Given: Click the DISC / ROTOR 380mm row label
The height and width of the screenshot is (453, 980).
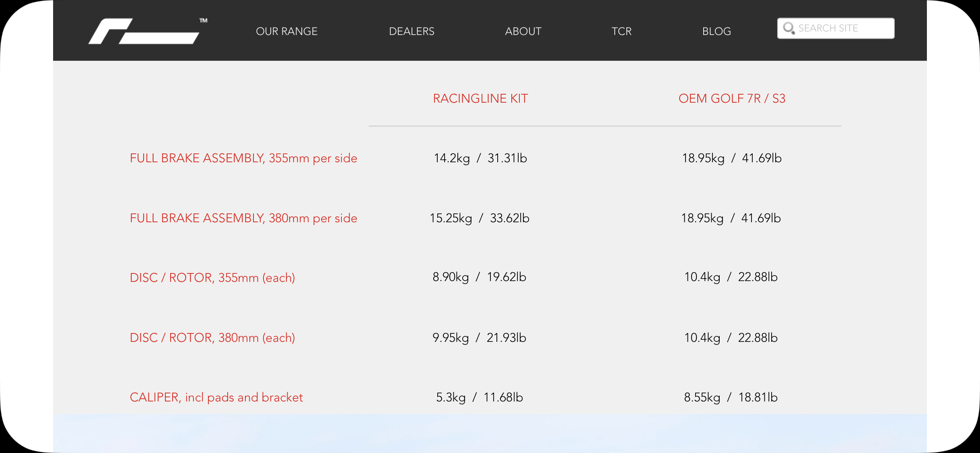Looking at the screenshot, I should (212, 338).
